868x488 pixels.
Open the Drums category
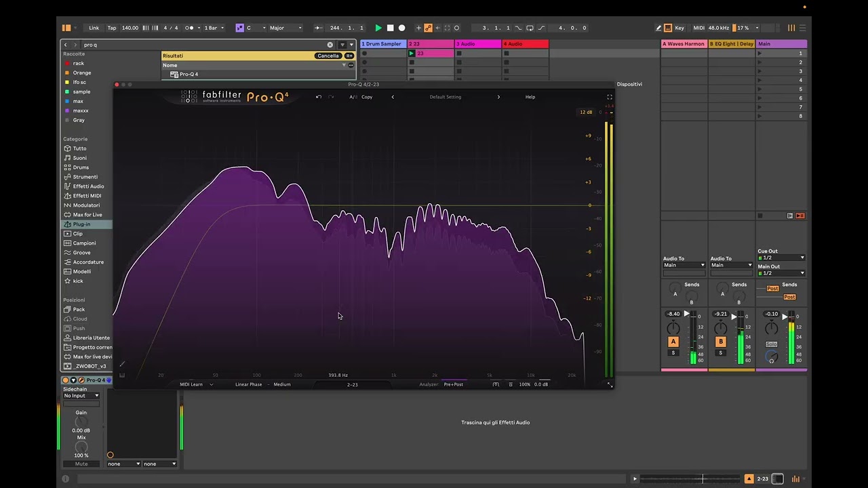pos(81,167)
